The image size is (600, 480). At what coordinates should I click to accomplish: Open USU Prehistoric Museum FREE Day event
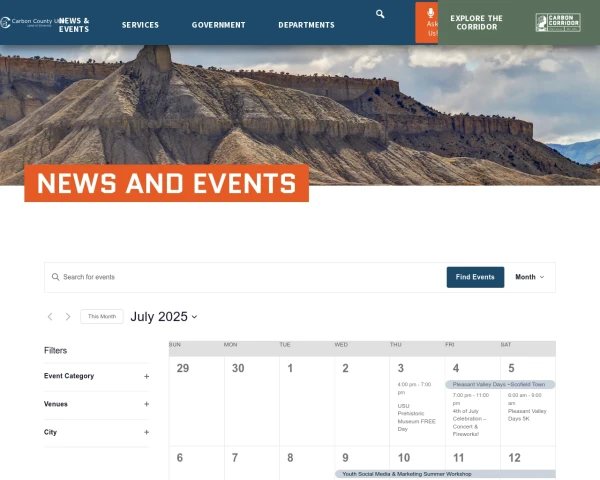point(416,417)
